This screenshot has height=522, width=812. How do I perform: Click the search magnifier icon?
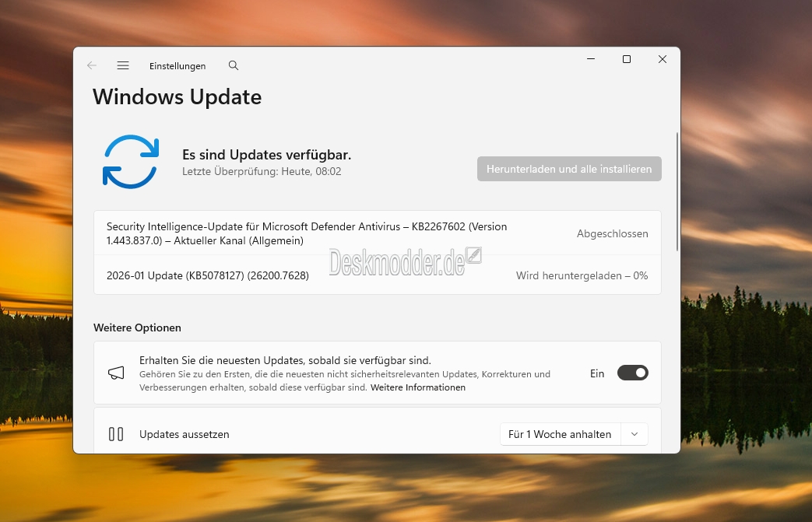click(x=234, y=66)
